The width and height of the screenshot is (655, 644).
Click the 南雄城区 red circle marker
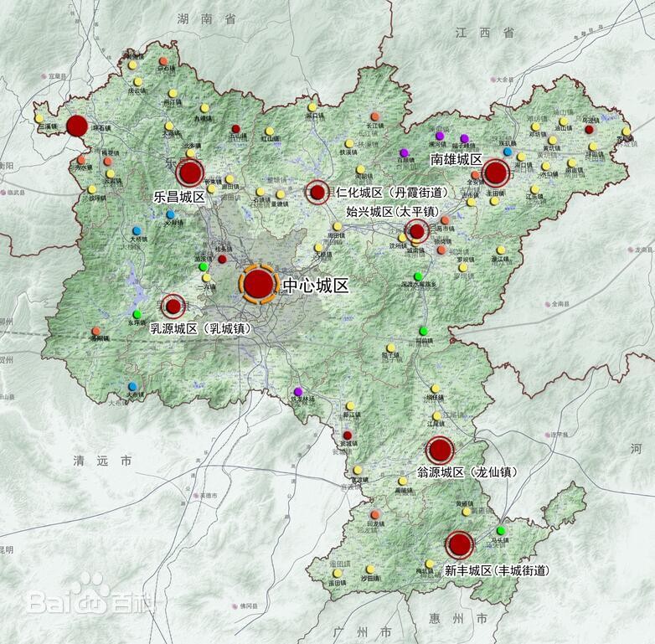(496, 173)
